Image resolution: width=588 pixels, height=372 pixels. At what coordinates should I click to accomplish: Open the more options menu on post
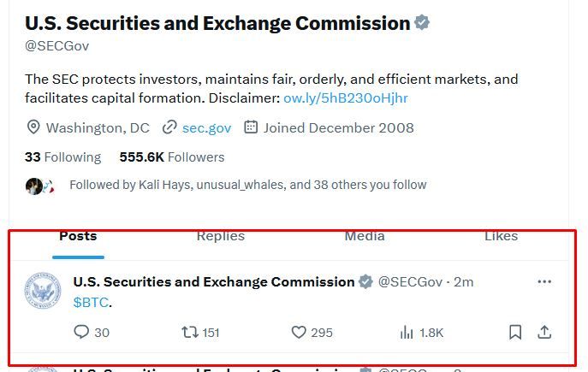(544, 281)
